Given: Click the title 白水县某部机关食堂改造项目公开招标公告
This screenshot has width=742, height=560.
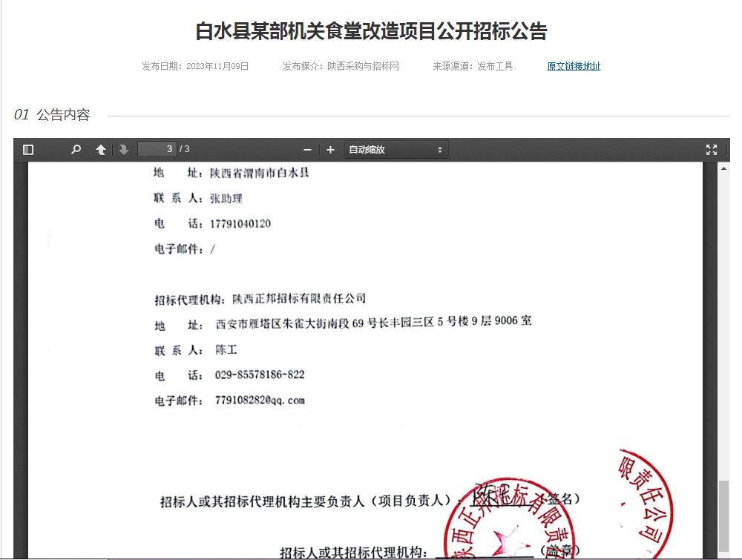Looking at the screenshot, I should 371,31.
